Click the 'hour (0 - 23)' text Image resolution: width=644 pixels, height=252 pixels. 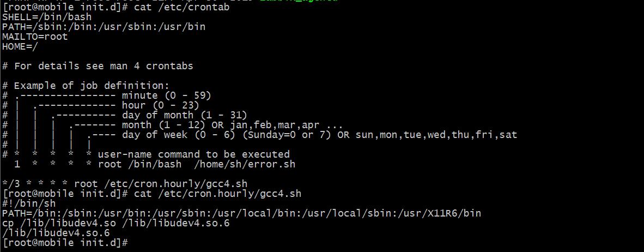[x=160, y=105]
